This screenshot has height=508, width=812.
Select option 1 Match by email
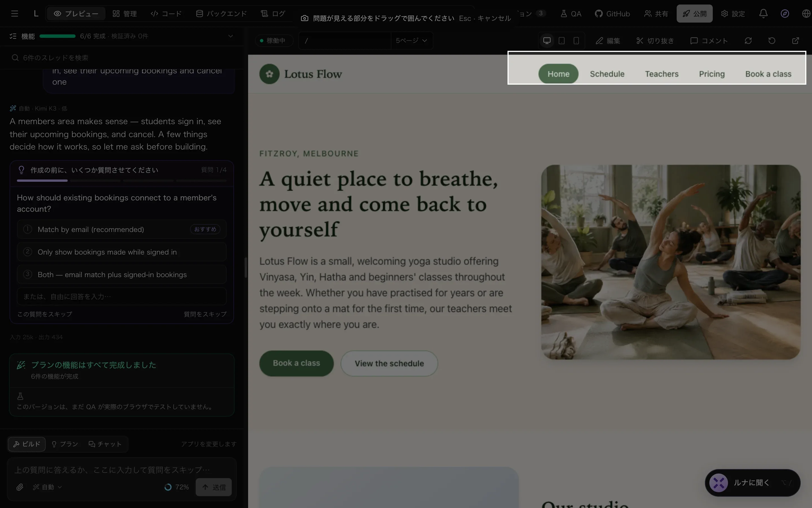pos(122,229)
